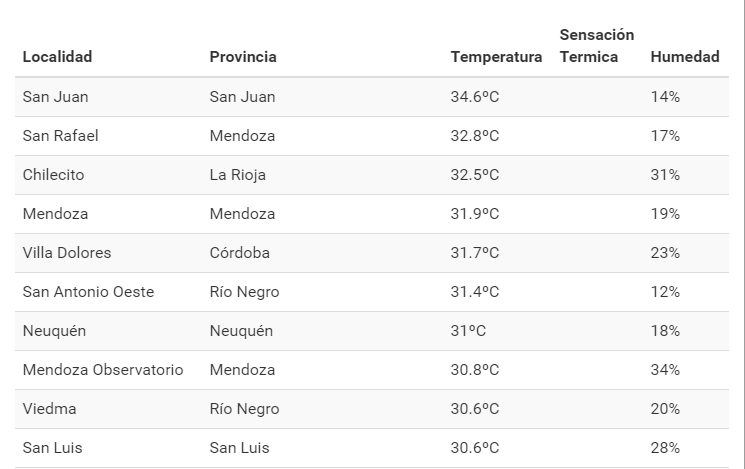745x469 pixels.
Task: Click the Provincia column header
Action: point(243,57)
